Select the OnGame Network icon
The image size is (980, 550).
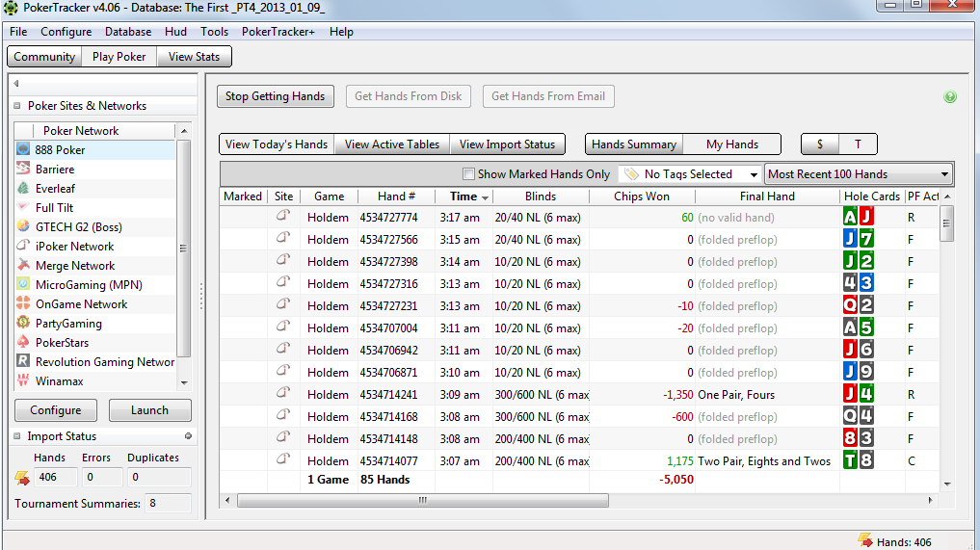tap(23, 303)
